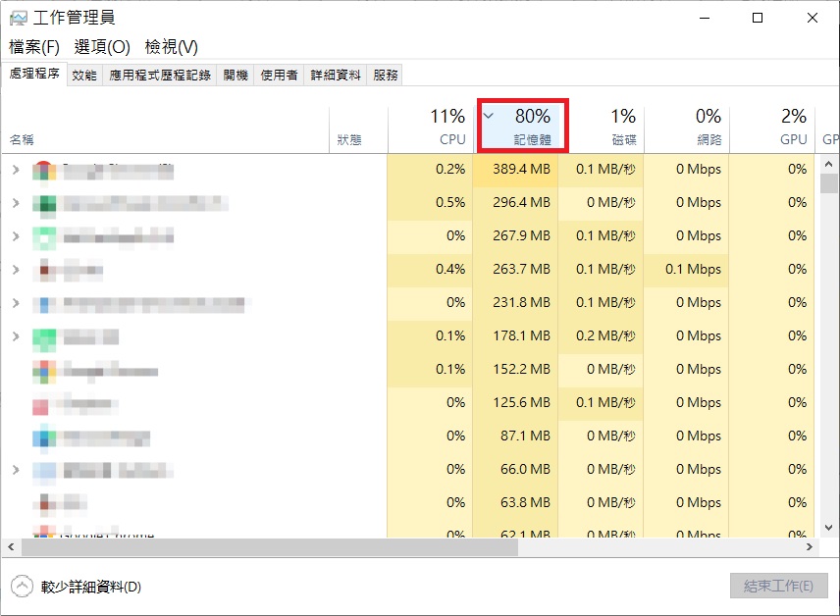Expand the process using 178.1 MB memory
This screenshot has height=616, width=840.
tap(16, 336)
